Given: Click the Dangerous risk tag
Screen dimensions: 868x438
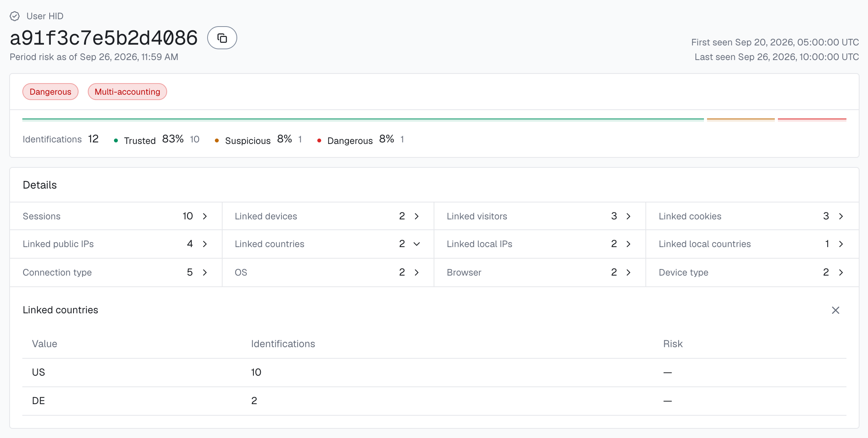Looking at the screenshot, I should coord(50,92).
